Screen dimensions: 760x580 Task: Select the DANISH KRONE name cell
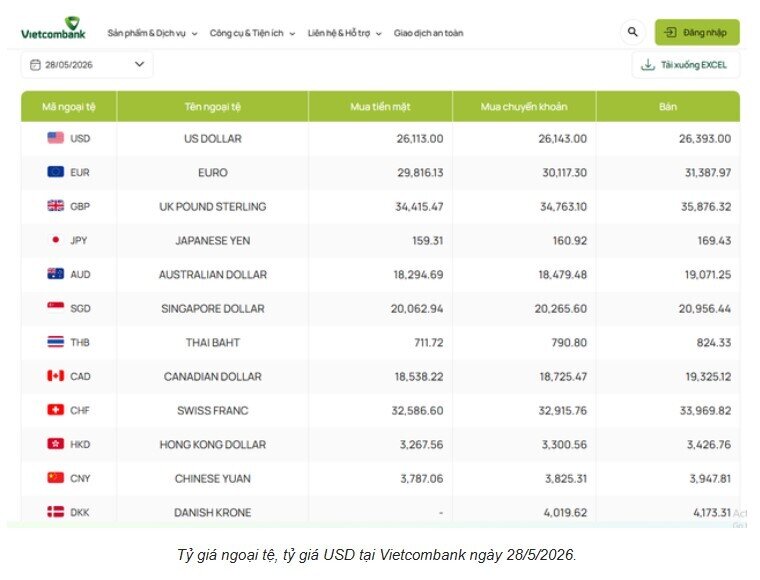[213, 512]
